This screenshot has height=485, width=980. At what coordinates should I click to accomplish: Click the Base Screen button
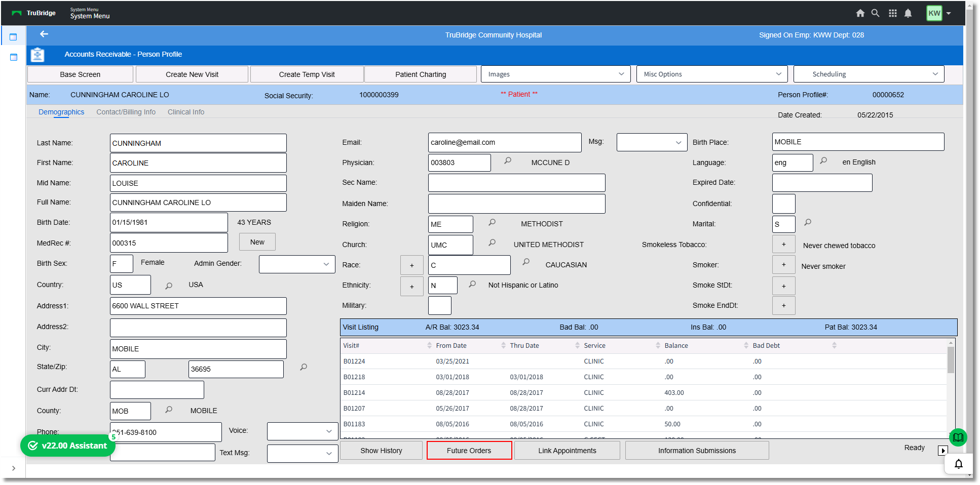pos(80,74)
